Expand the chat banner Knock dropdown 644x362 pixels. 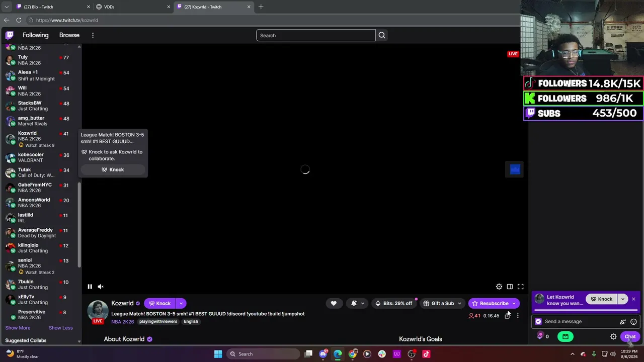click(x=623, y=299)
